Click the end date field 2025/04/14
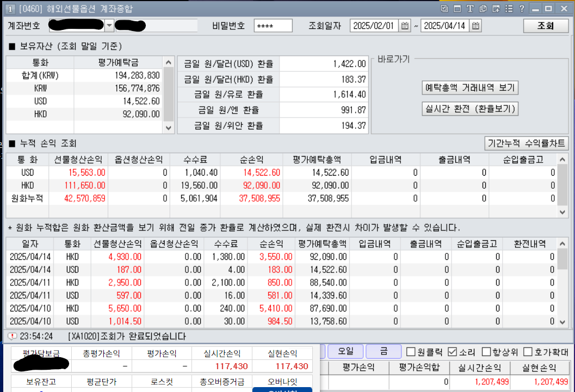The height and width of the screenshot is (392, 575). coord(445,26)
